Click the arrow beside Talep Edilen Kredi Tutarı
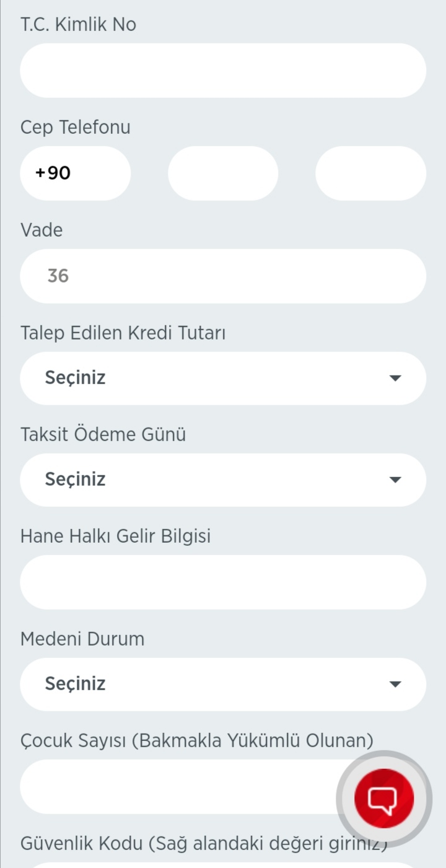 coord(395,378)
